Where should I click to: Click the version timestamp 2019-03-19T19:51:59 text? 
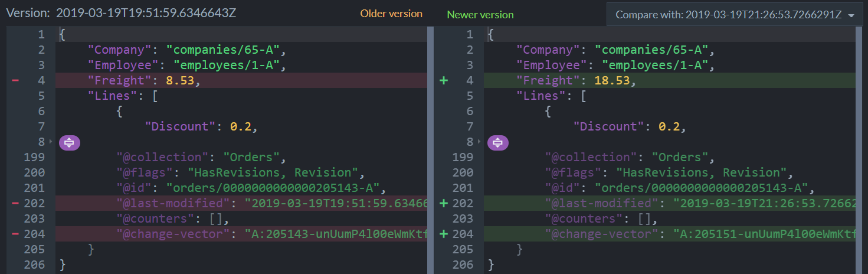pos(146,13)
